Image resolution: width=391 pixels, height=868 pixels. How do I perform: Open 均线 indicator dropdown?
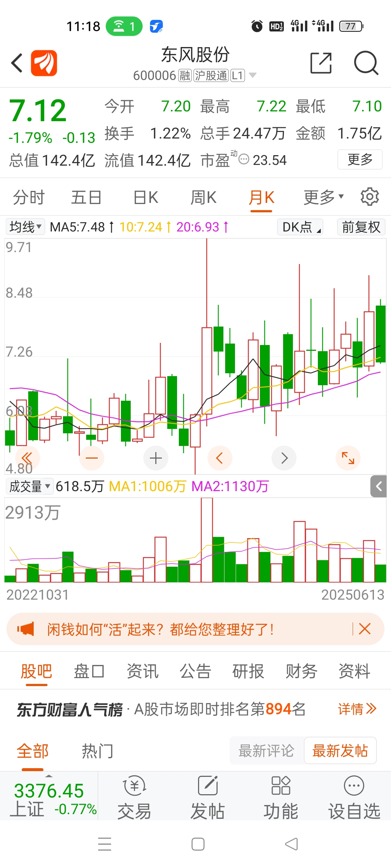pos(25,227)
